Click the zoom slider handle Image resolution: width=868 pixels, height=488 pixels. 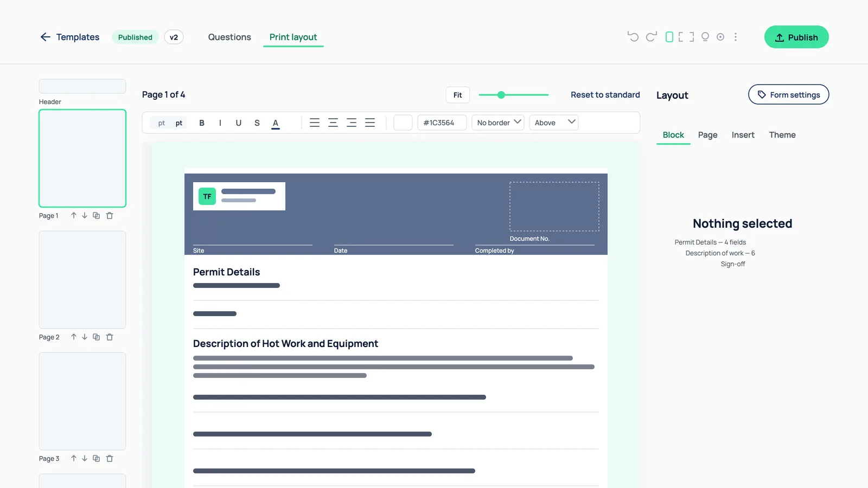tap(501, 95)
